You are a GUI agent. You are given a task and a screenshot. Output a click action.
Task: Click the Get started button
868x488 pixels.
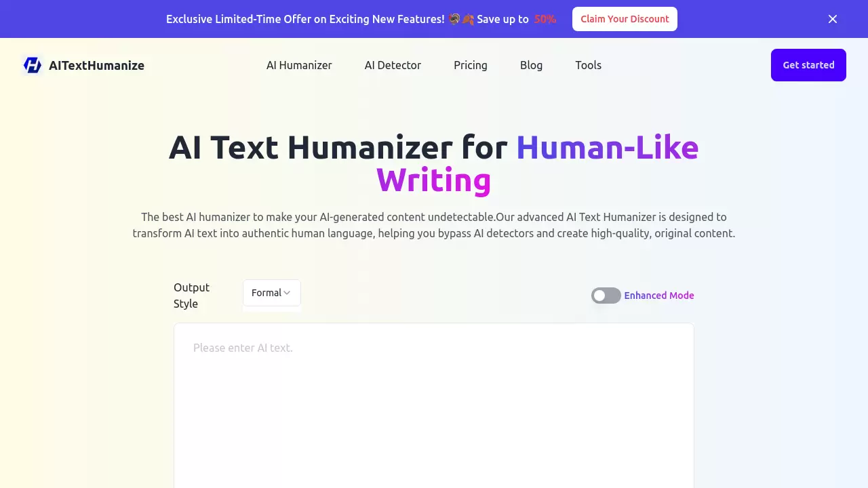click(x=808, y=65)
